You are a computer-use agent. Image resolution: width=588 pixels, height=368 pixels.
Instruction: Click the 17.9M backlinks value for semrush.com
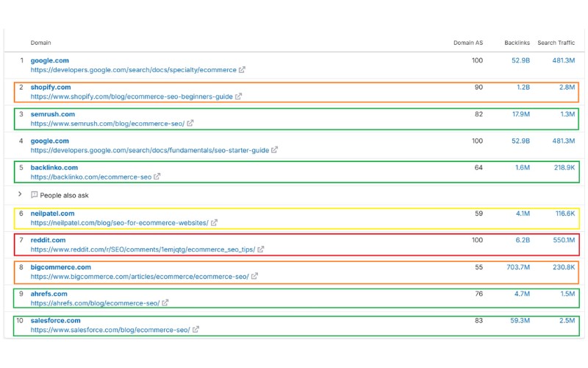[x=521, y=114]
